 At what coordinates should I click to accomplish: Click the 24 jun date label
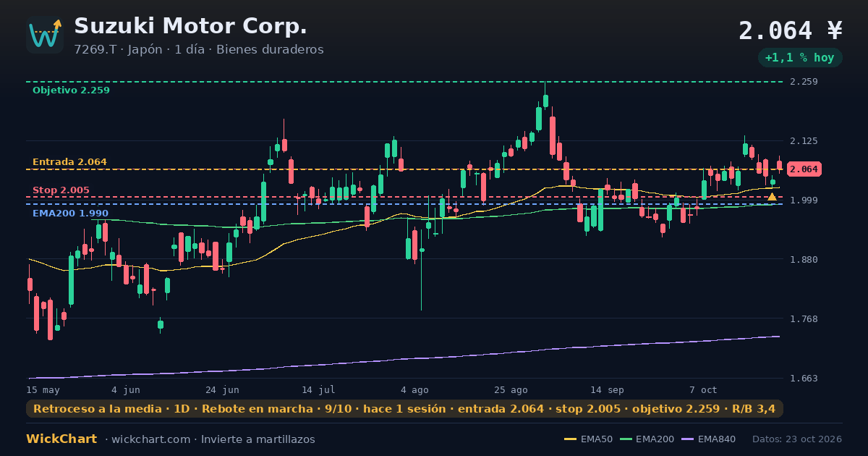click(222, 390)
